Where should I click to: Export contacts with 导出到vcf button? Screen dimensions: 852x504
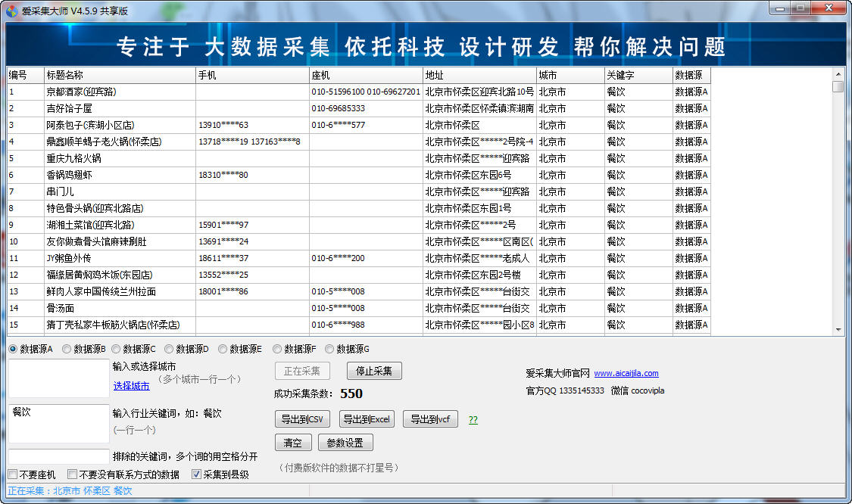(x=429, y=418)
